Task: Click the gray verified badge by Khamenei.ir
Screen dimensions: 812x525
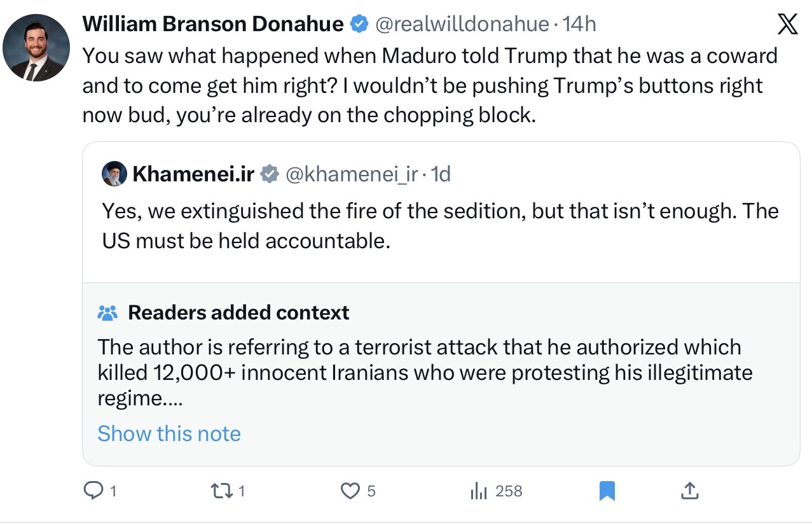Action: (270, 174)
